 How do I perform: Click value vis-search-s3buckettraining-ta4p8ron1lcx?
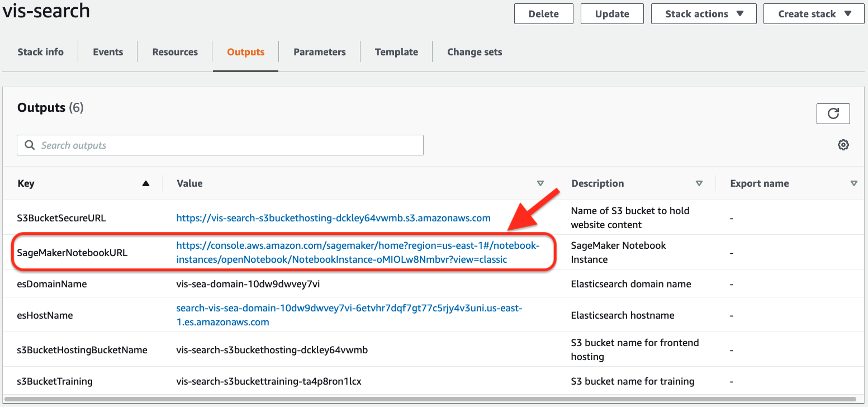coord(269,381)
